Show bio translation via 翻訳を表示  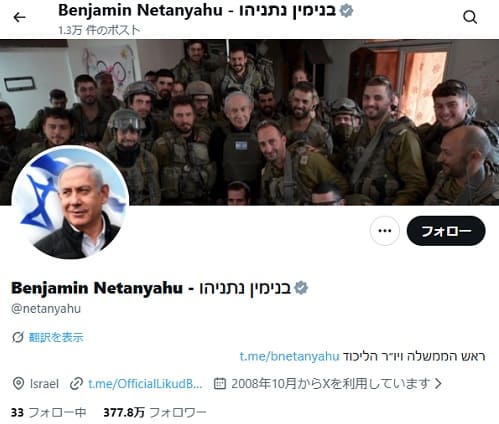click(56, 337)
